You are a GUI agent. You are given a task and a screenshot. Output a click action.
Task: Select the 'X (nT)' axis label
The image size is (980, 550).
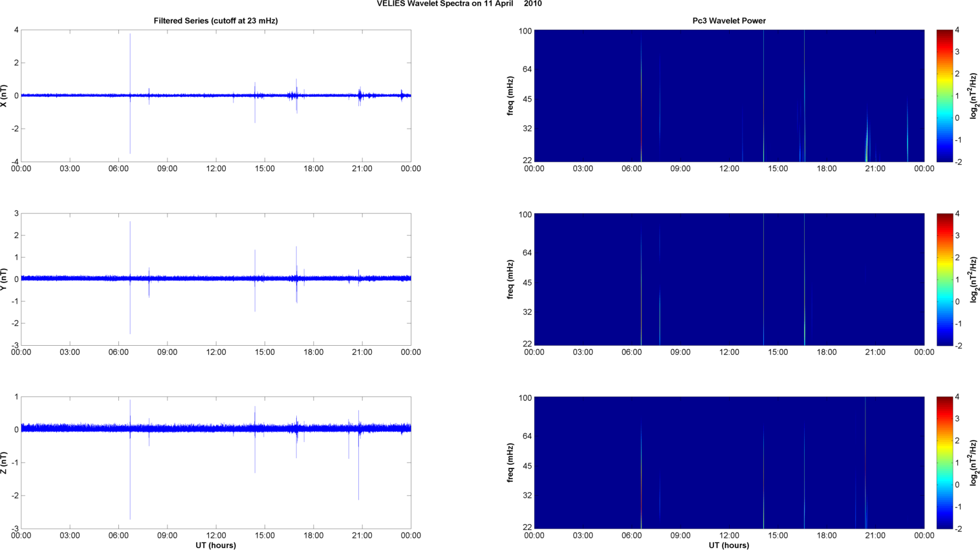(5, 96)
